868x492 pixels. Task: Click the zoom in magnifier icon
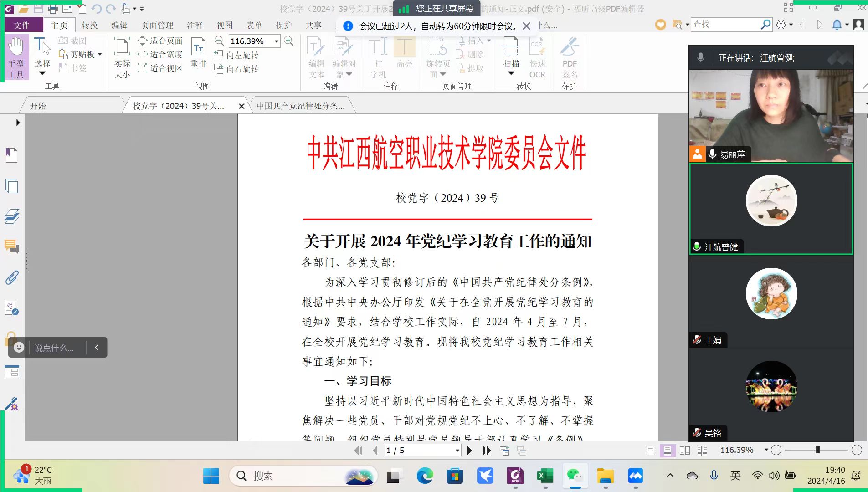point(288,41)
